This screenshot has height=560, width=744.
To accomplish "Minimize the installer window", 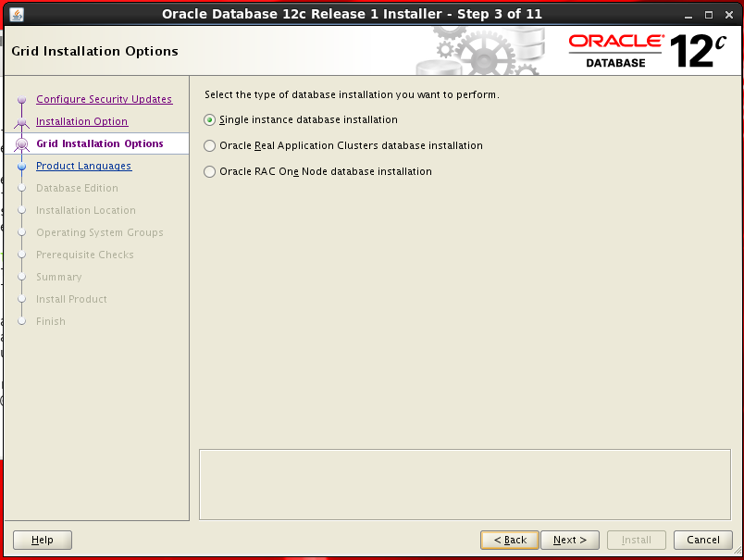I will [688, 15].
